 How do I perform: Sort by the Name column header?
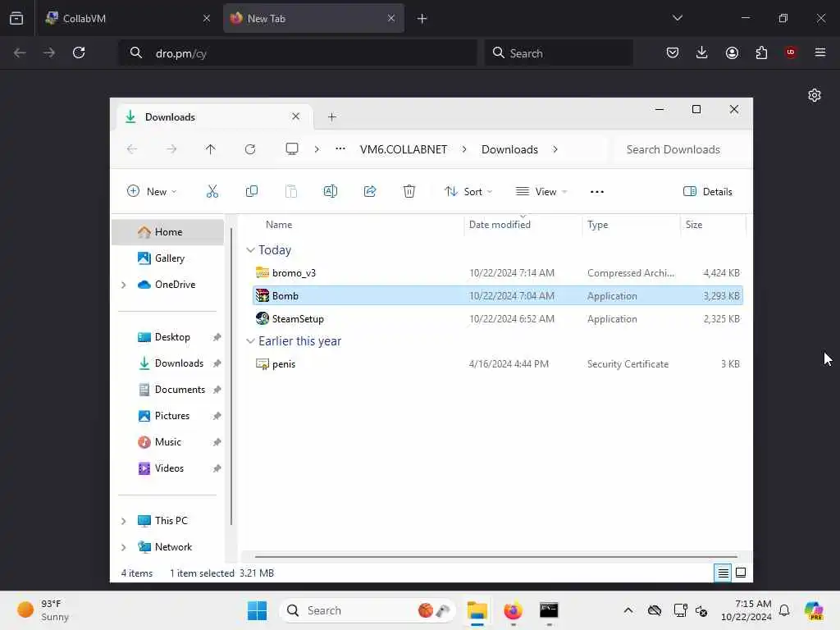click(x=279, y=225)
